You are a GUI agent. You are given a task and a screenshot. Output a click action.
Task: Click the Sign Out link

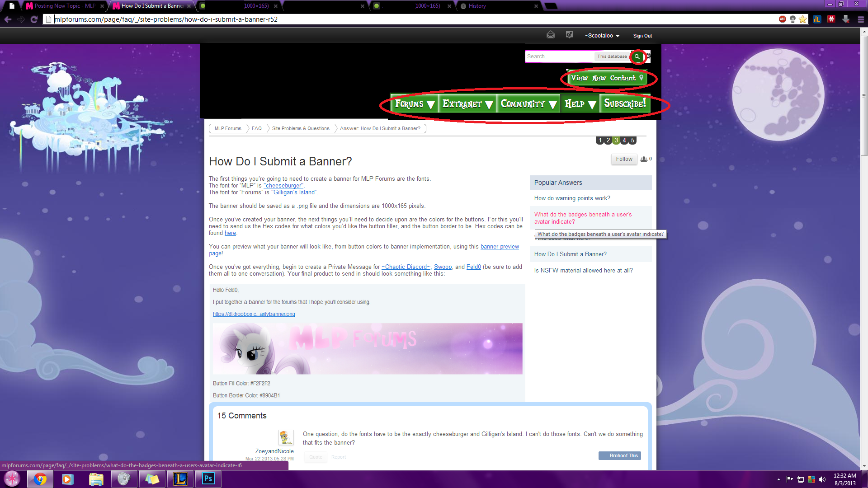point(642,36)
